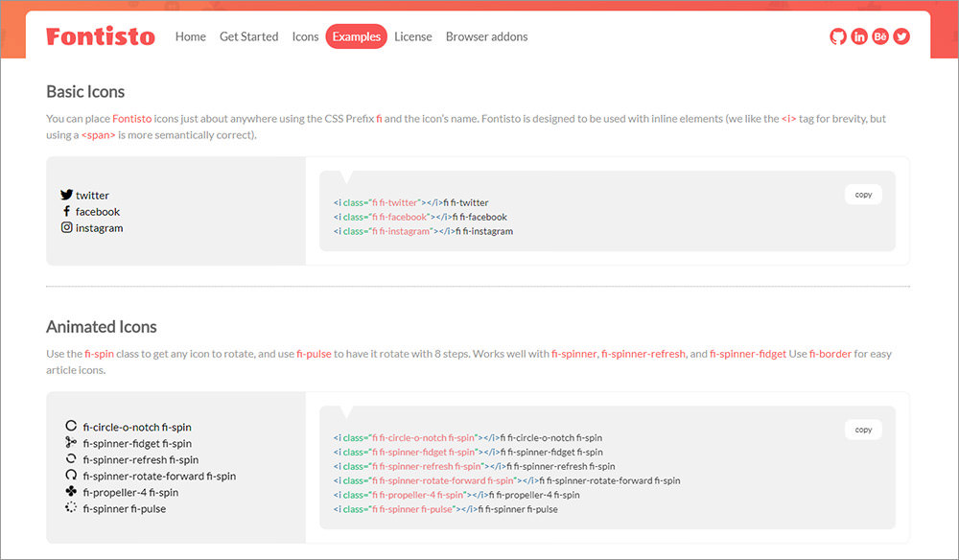Viewport: 959px width, 560px height.
Task: Click the fi-spinner-refresh fi-spin code line
Action: pos(475,466)
